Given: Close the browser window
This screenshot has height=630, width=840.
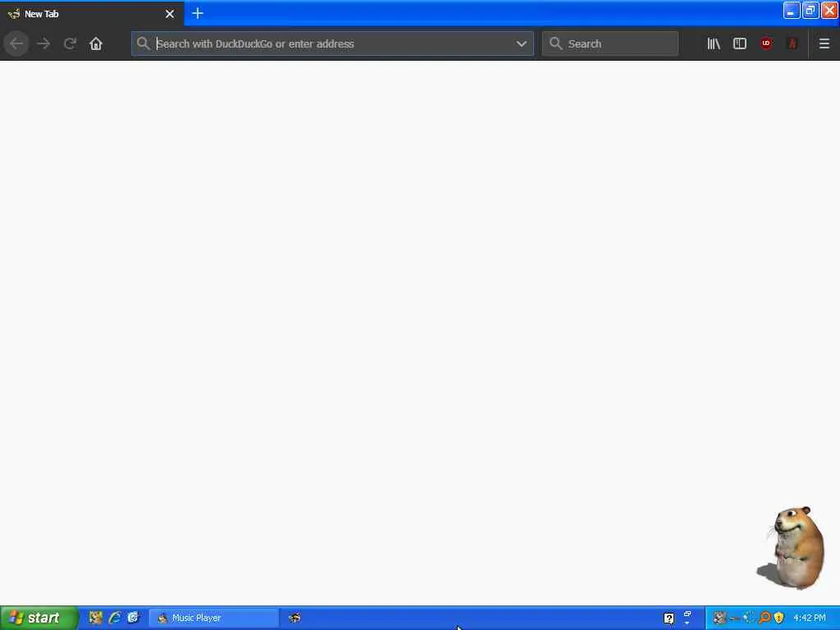Looking at the screenshot, I should [829, 10].
